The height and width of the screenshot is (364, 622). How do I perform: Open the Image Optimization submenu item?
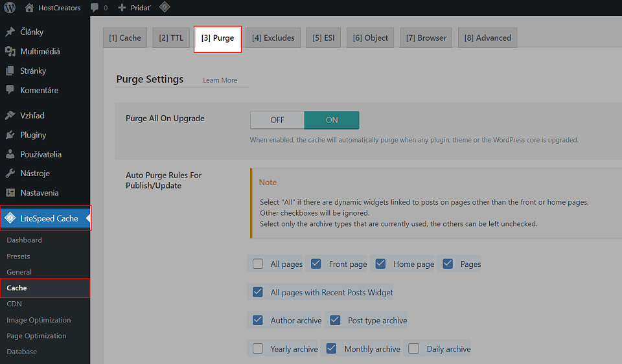point(38,319)
